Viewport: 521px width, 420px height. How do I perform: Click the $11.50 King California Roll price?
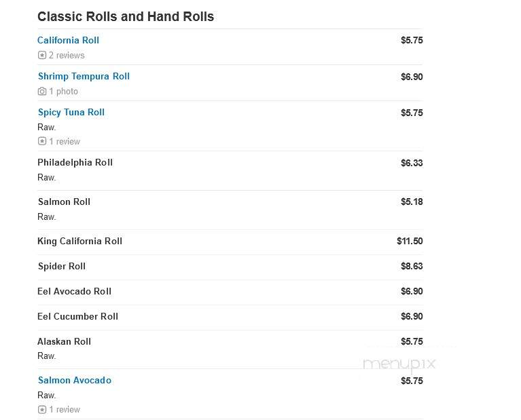tap(410, 241)
